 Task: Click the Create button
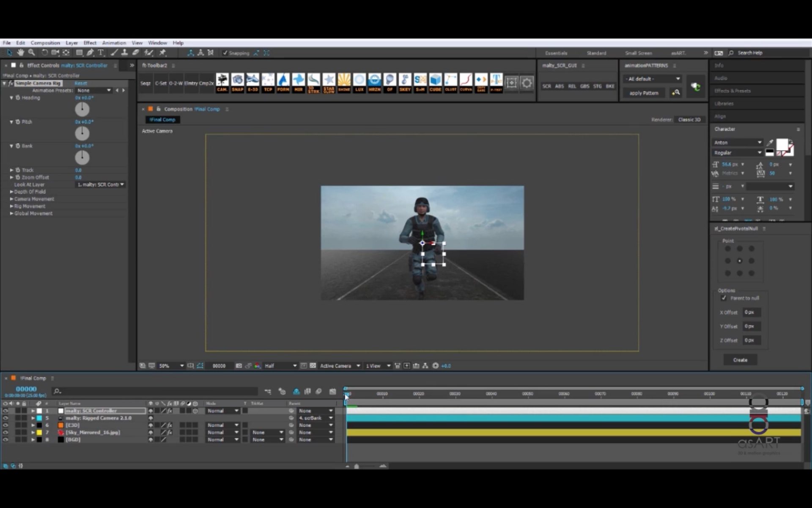(740, 360)
